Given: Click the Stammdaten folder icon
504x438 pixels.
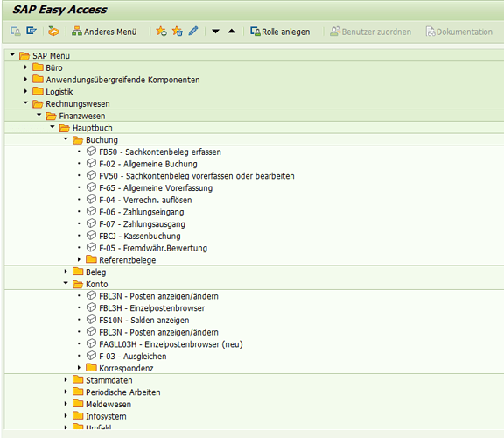Looking at the screenshot, I should click(78, 379).
